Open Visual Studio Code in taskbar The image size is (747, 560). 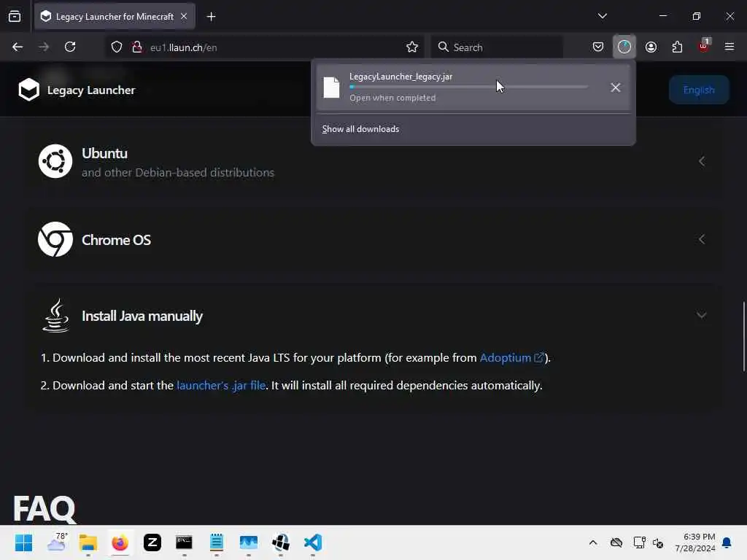coord(313,542)
